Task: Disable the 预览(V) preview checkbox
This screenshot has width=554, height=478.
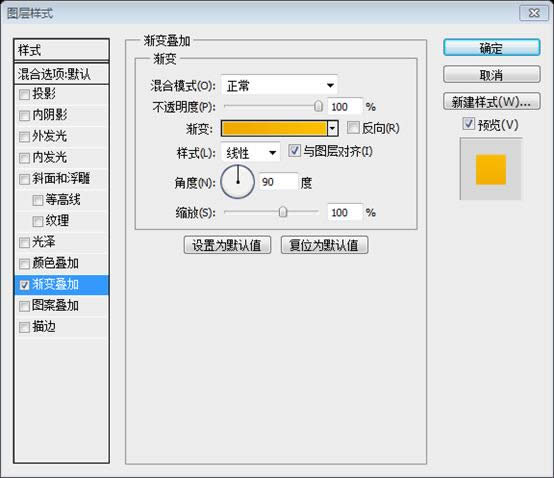Action: [468, 124]
